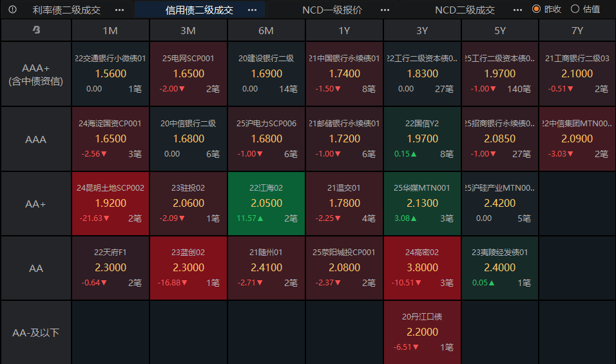
Task: Open the 21随州01 cell
Action: (266, 268)
